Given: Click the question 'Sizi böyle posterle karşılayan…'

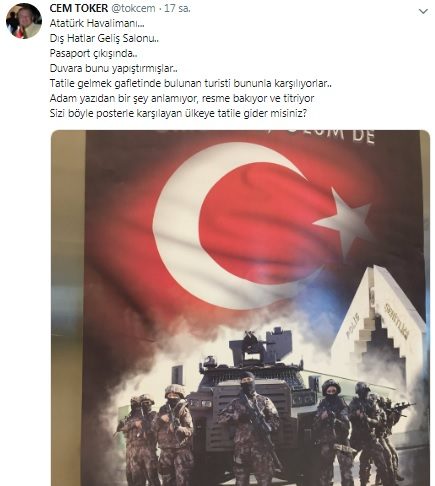Looking at the screenshot, I should pos(178,113).
